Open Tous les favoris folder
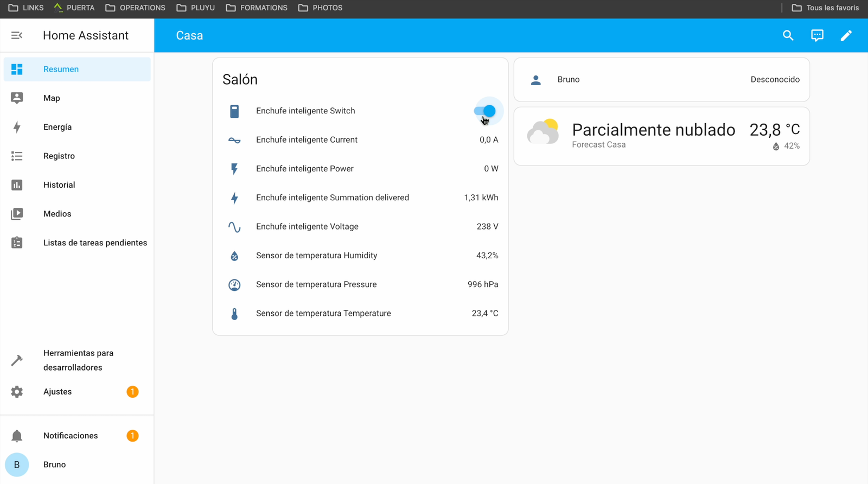 825,8
